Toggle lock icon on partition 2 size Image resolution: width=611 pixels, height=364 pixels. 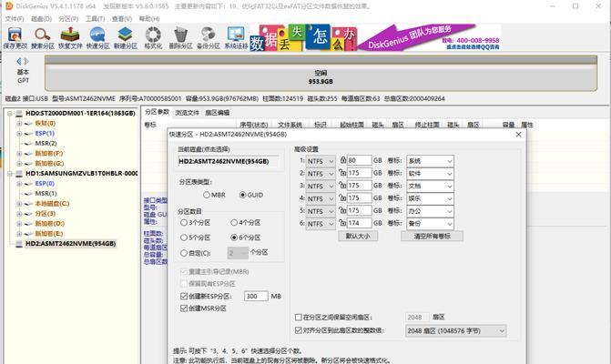[343, 173]
